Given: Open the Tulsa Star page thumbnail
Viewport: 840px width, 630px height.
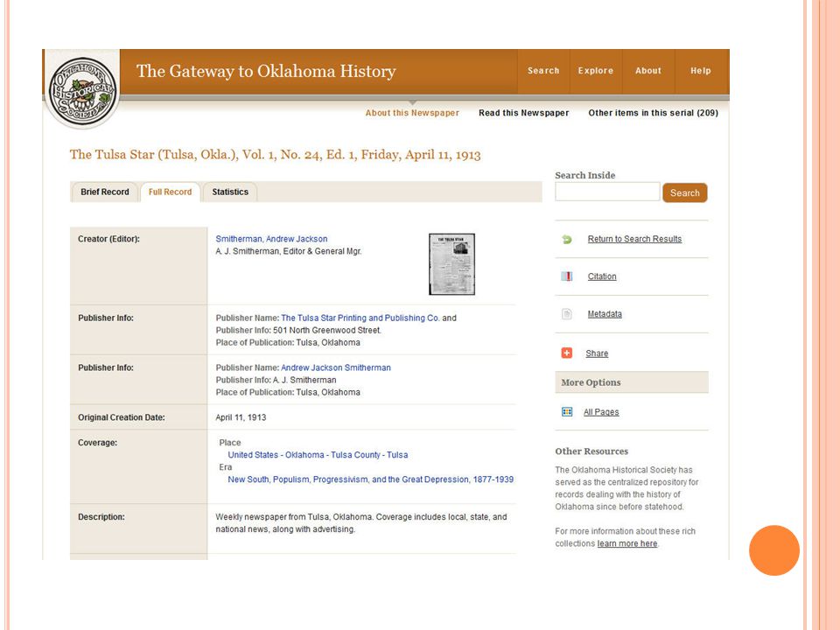Looking at the screenshot, I should click(451, 264).
